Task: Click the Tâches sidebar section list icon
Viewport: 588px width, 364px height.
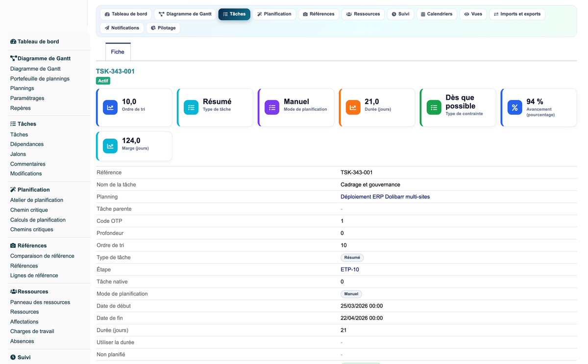Action: tap(13, 124)
